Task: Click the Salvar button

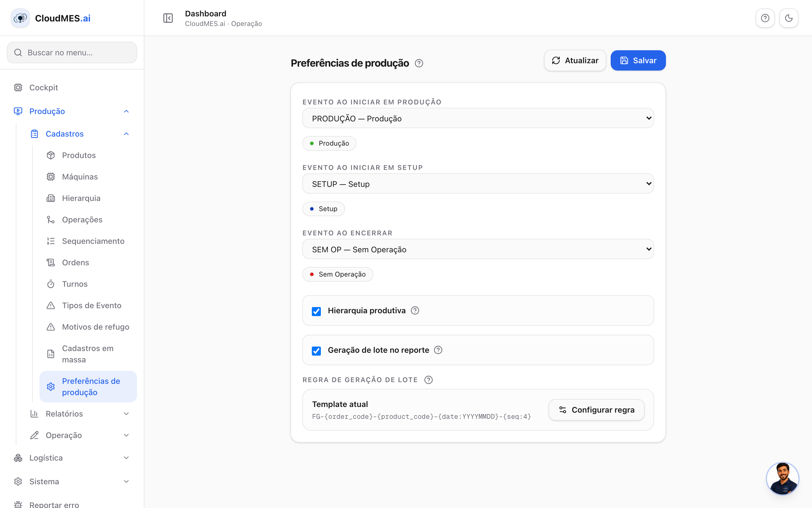Action: 638,60
